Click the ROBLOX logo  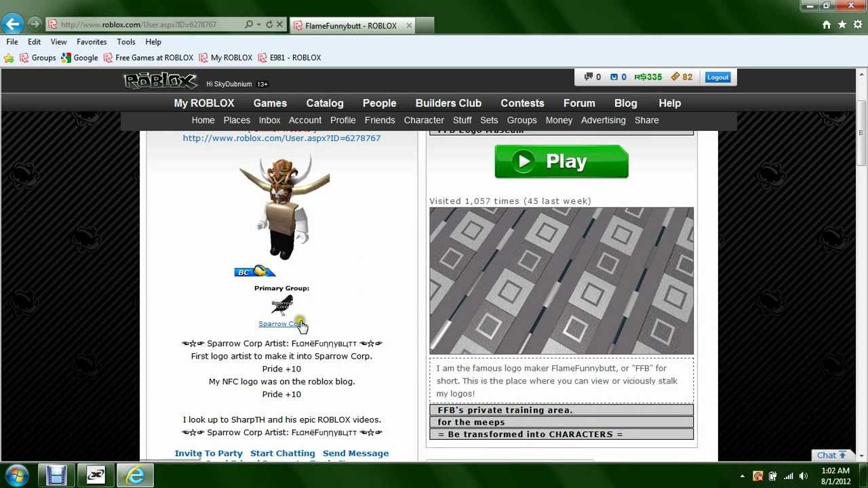pos(160,81)
